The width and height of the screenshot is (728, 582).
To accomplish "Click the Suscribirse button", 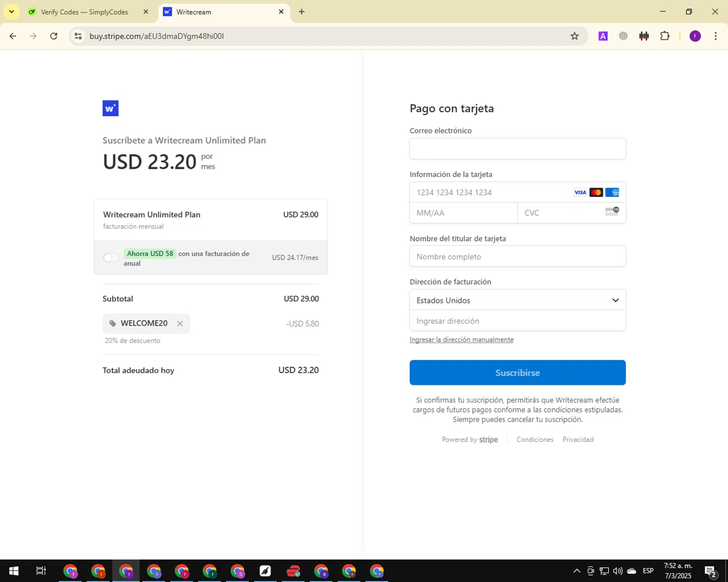I will (517, 372).
